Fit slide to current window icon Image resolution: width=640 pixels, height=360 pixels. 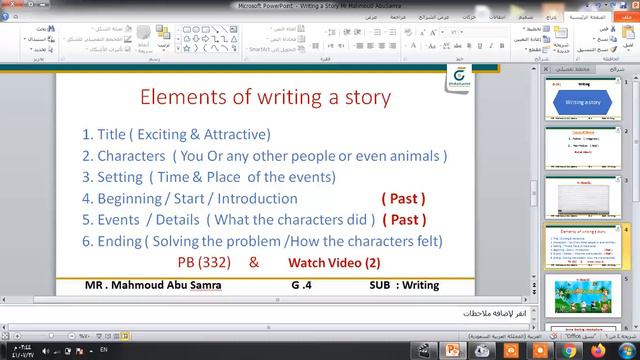pos(5,336)
